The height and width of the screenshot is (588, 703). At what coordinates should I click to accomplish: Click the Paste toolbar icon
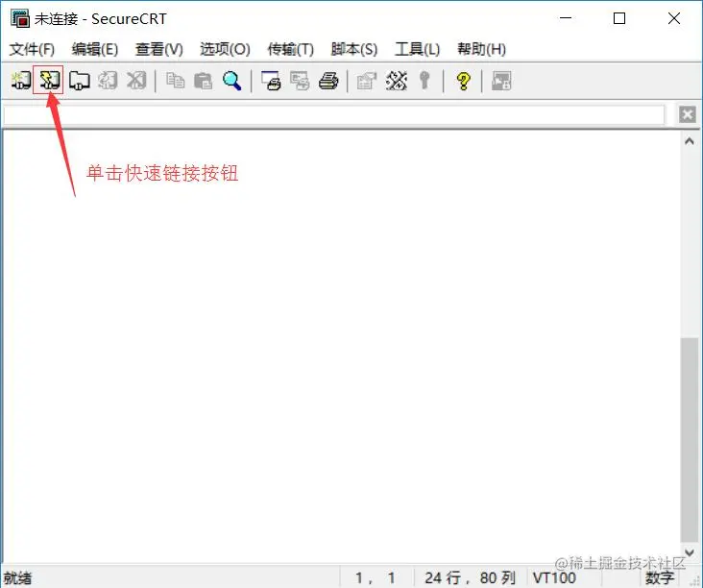203,81
